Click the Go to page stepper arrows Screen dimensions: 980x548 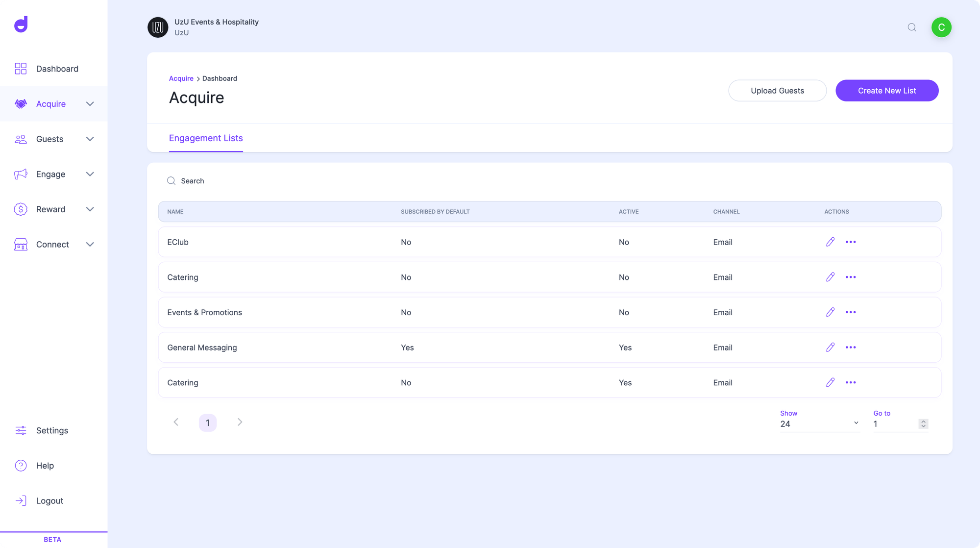point(923,424)
